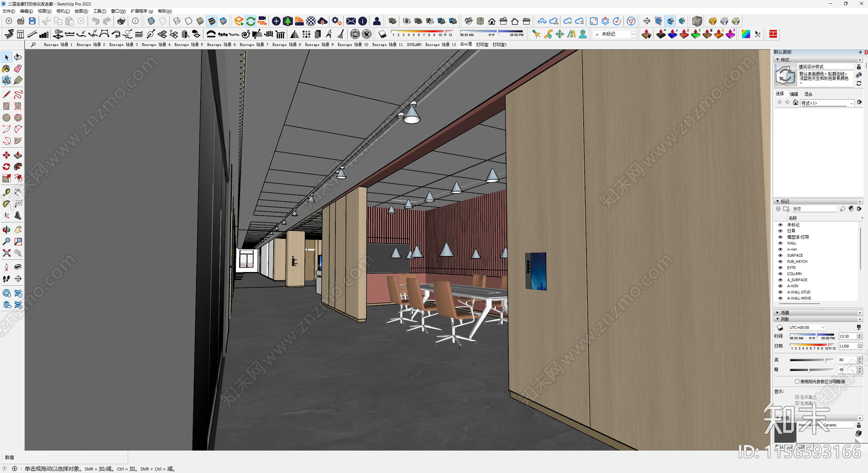The image size is (868, 473).
Task: Hide the 未标记 tag with its eye icon
Action: point(781,225)
